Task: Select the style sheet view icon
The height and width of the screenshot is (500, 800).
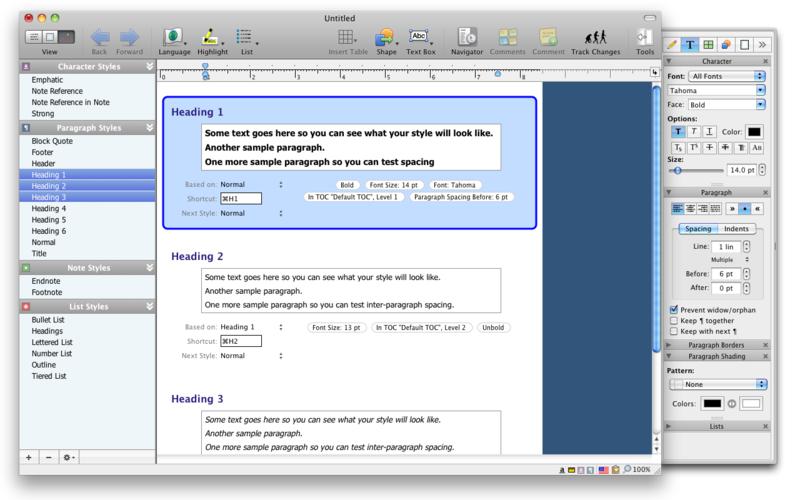Action: click(x=66, y=37)
